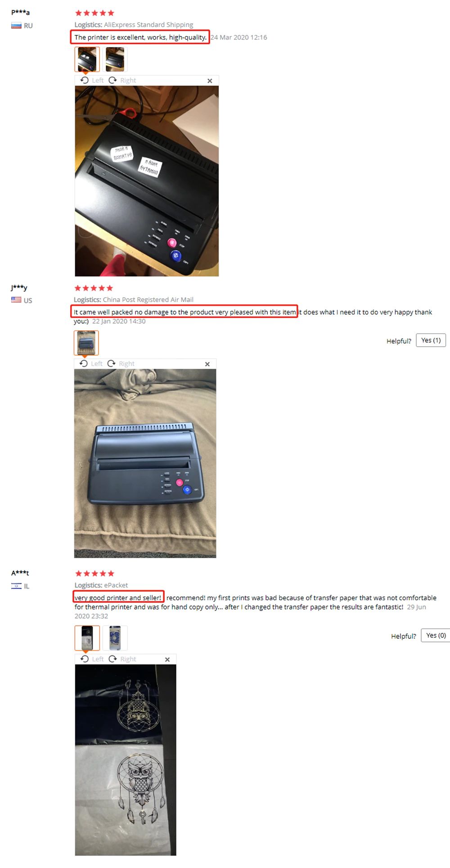Rotate right in J***y's photo viewer
Viewport: 450px width, 868px height.
pyautogui.click(x=121, y=363)
